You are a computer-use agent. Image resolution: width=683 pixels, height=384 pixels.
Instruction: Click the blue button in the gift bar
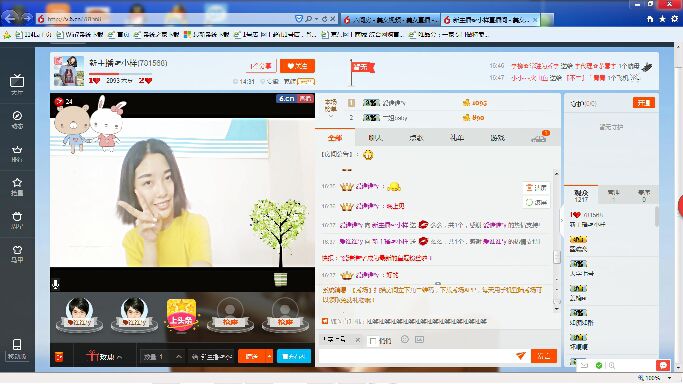(x=294, y=356)
